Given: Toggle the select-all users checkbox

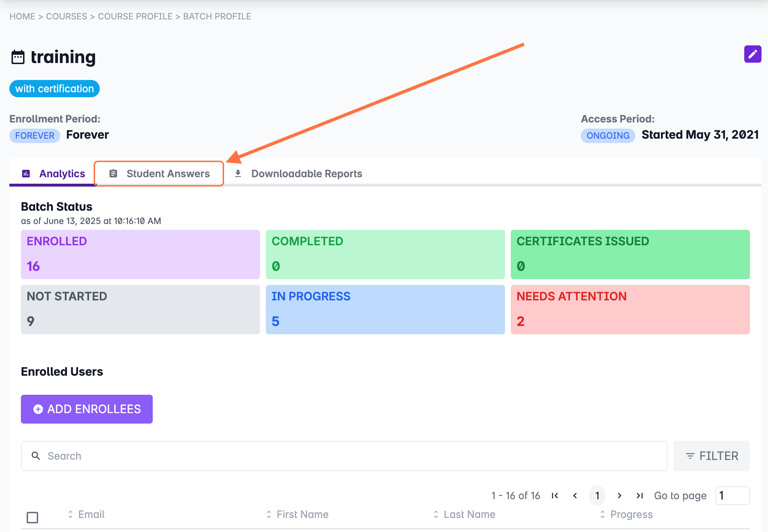Looking at the screenshot, I should pyautogui.click(x=32, y=517).
